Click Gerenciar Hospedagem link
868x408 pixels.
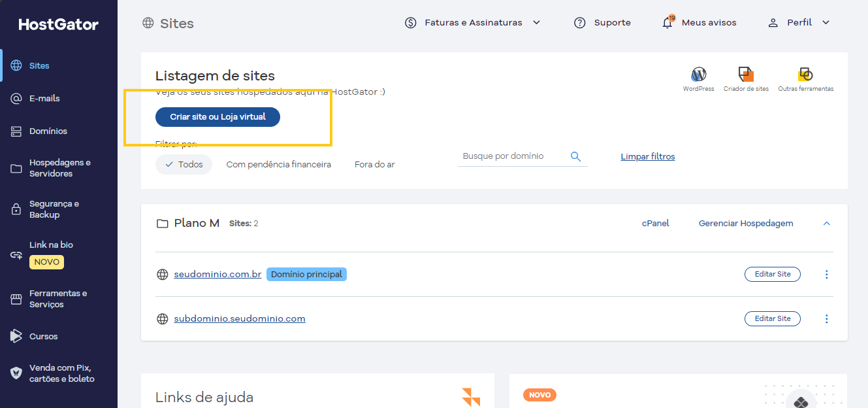(746, 224)
